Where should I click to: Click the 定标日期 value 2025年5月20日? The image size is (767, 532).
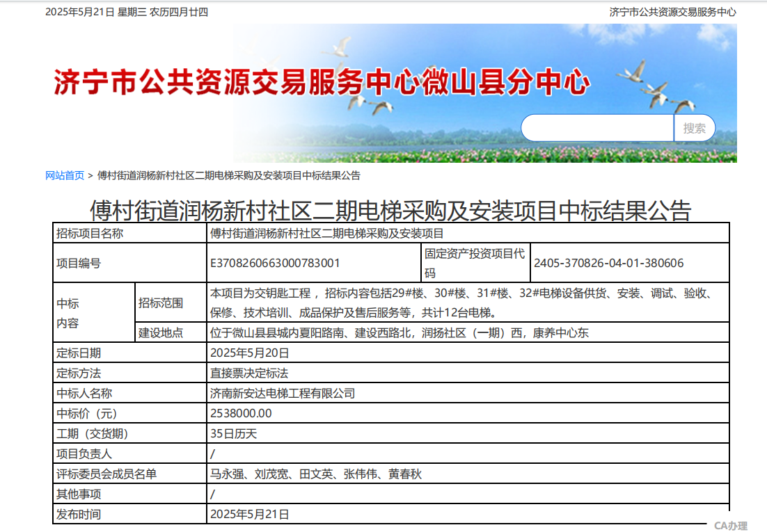[249, 353]
